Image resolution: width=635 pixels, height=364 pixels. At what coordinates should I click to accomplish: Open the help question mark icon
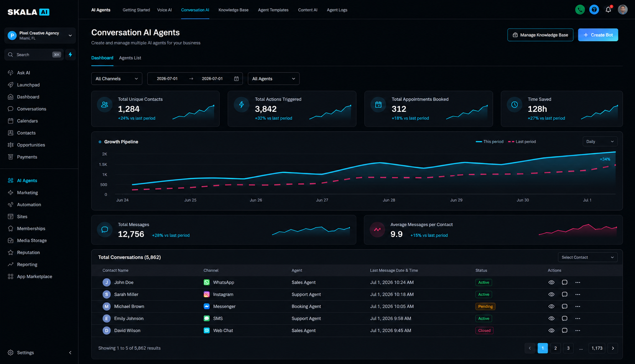point(594,10)
